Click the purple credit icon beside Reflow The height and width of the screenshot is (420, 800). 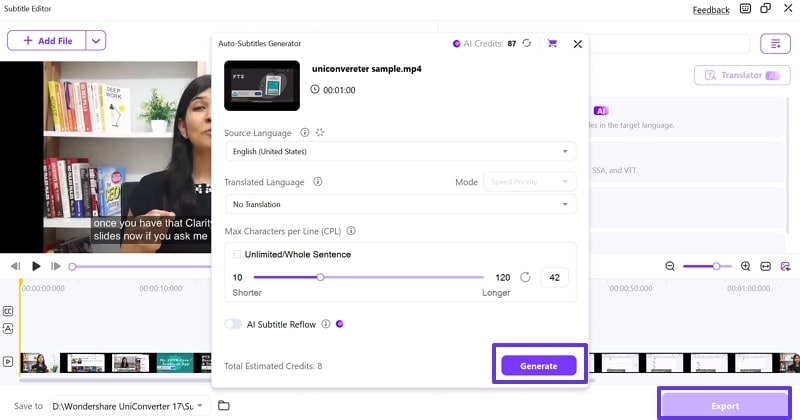point(340,324)
